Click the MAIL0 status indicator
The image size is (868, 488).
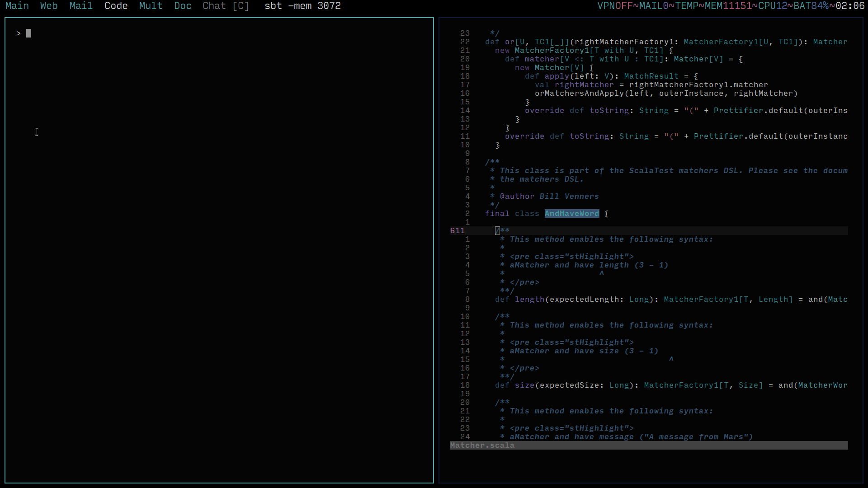click(654, 6)
